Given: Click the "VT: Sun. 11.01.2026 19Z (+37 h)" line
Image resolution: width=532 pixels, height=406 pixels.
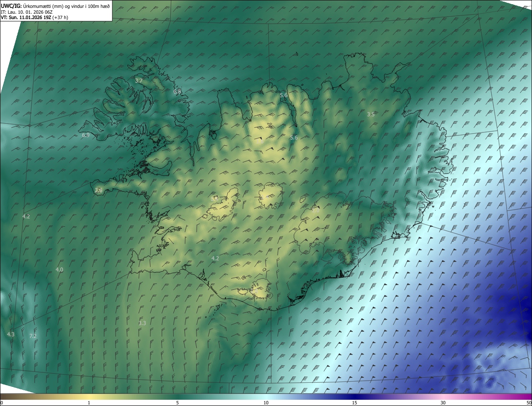Looking at the screenshot, I should point(34,17).
